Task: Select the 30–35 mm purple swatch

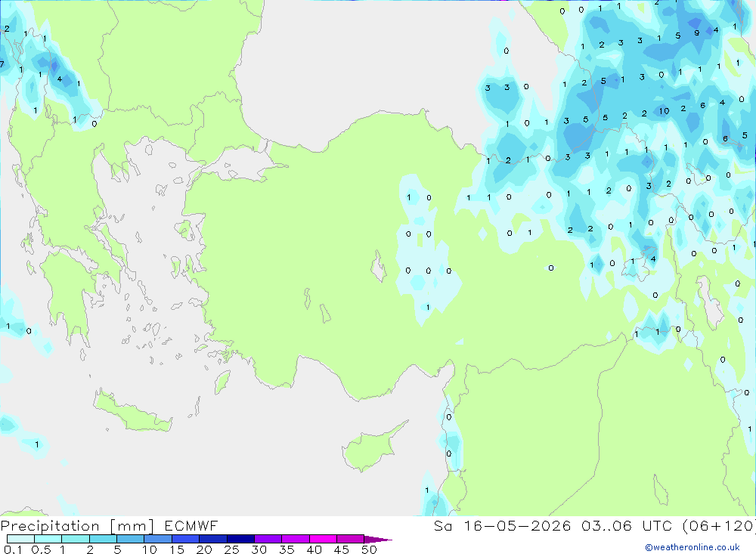Action: [x=268, y=539]
